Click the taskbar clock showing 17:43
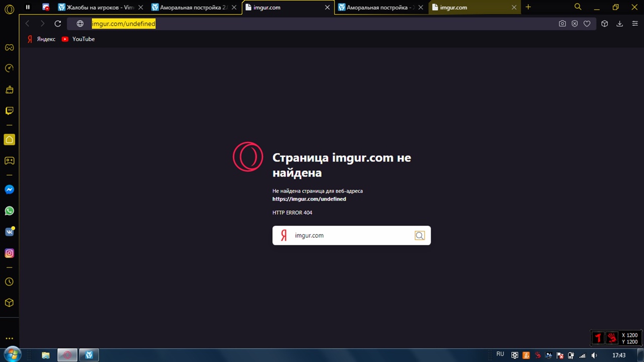 (619, 355)
